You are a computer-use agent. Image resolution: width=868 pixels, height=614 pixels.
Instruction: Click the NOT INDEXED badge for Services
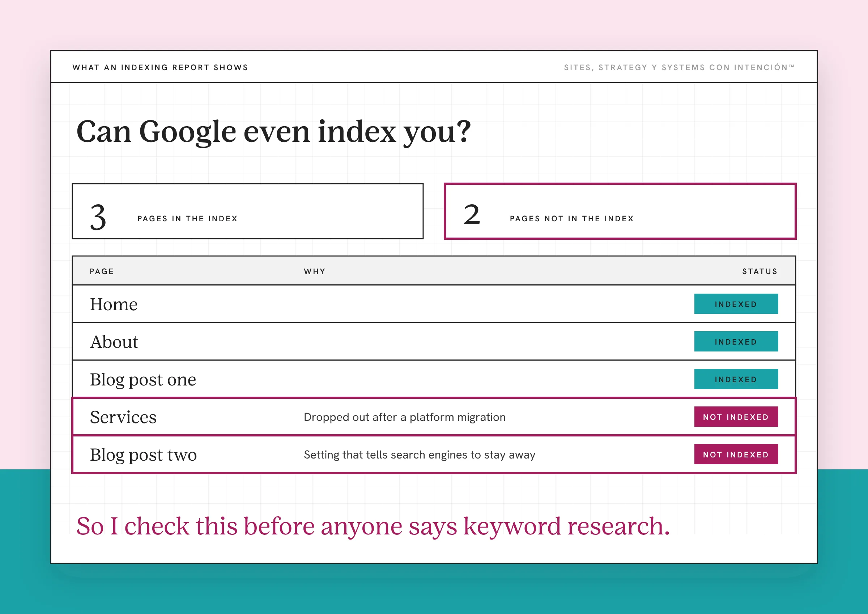736,417
